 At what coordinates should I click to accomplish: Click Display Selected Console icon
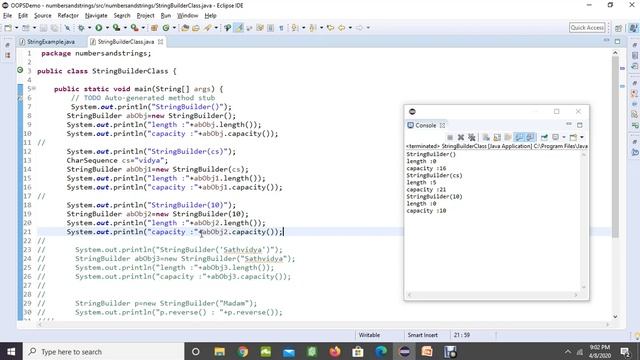pos(556,137)
